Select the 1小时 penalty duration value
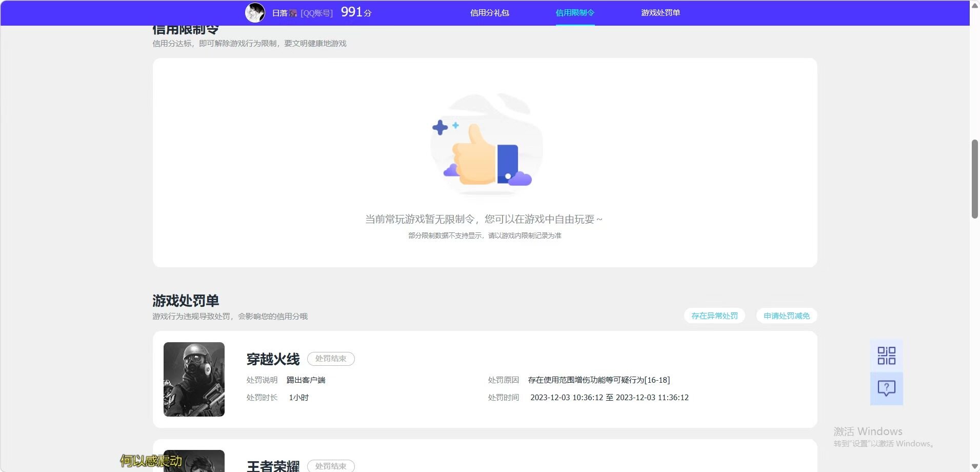980x472 pixels. click(x=298, y=398)
